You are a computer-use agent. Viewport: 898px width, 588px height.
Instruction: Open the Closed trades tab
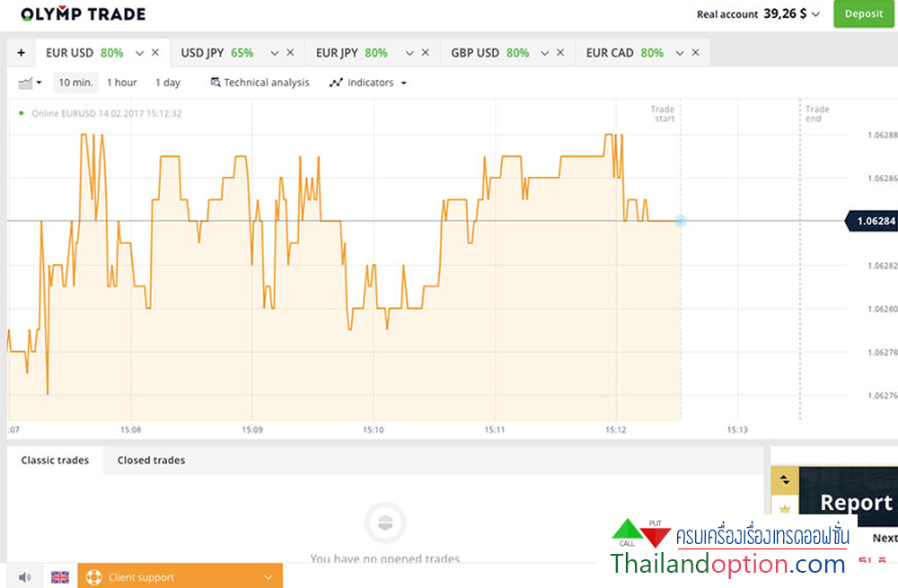(x=151, y=461)
